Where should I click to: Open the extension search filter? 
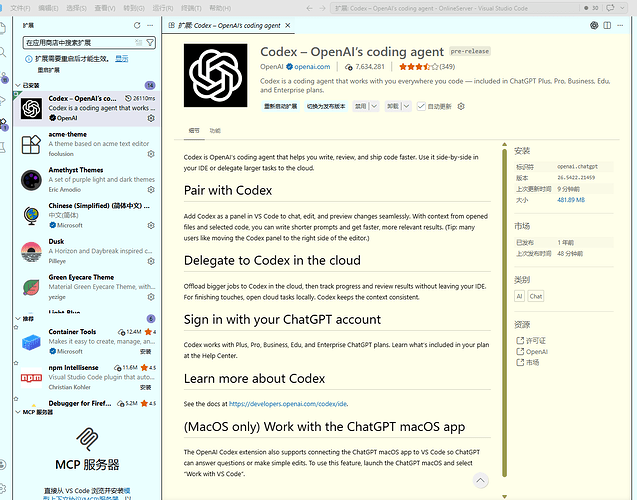150,42
